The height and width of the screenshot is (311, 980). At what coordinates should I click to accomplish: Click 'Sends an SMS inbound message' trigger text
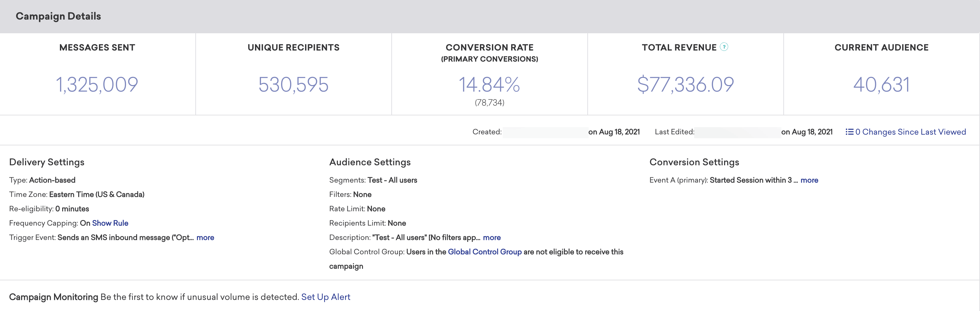[114, 237]
